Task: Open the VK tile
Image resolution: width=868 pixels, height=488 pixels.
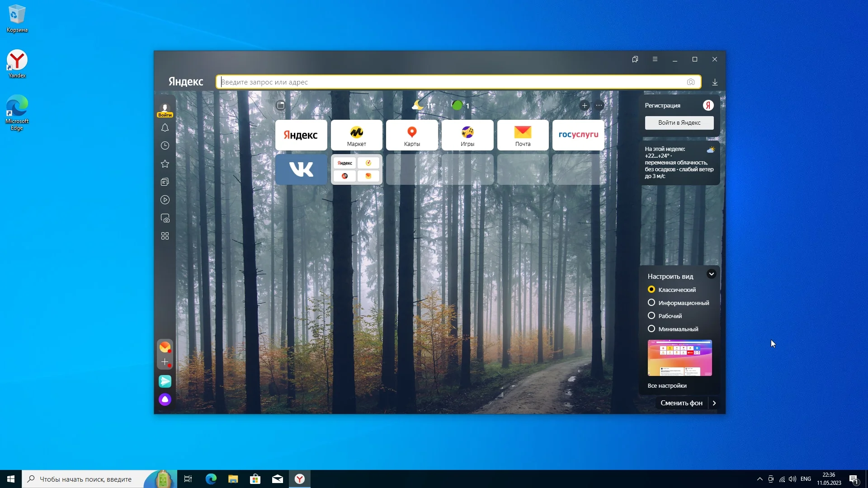Action: pyautogui.click(x=301, y=169)
